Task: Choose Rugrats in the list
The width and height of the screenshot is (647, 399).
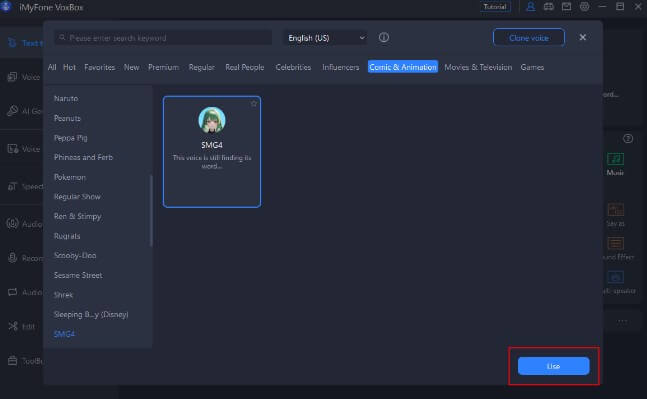Action: click(x=67, y=236)
